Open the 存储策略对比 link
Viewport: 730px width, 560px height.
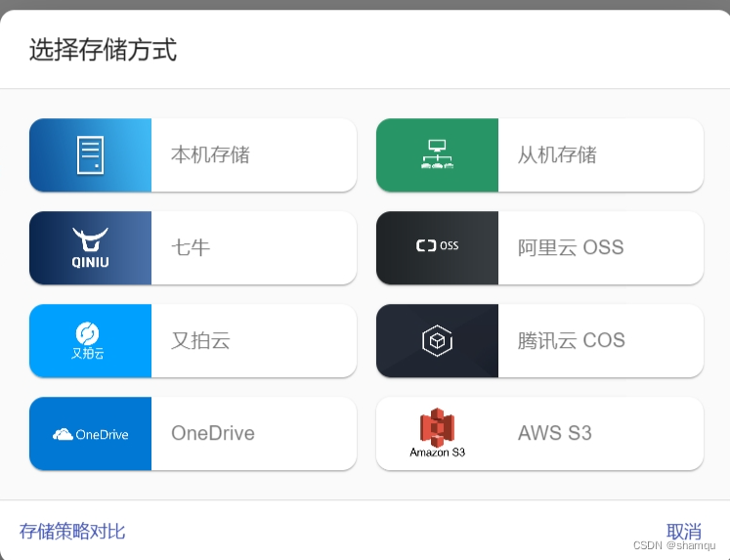pos(72,531)
